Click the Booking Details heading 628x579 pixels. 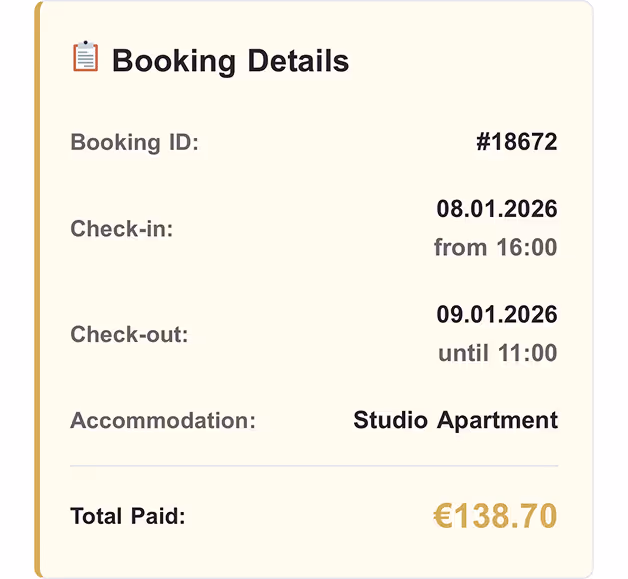tap(230, 60)
